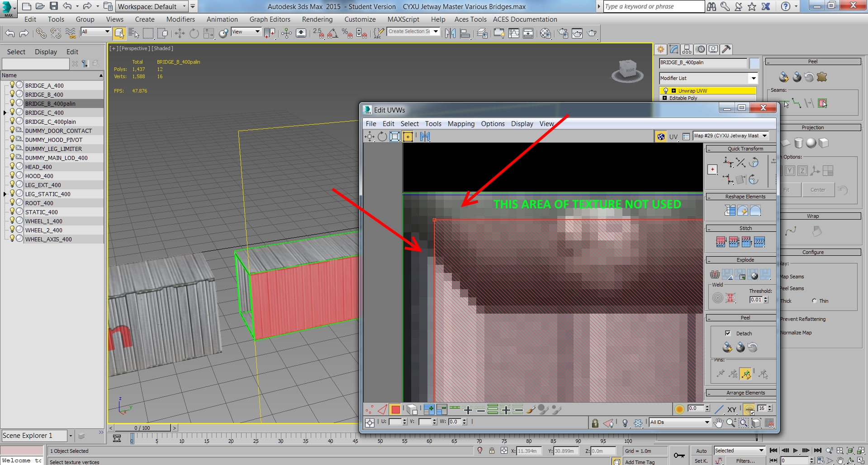This screenshot has width=868, height=465.
Task: Activate the Edit Seams icon in Seams group
Action: point(783,103)
